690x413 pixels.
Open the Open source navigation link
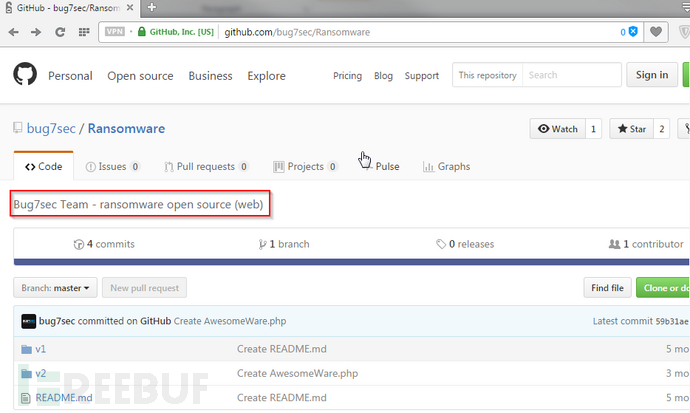pos(140,76)
